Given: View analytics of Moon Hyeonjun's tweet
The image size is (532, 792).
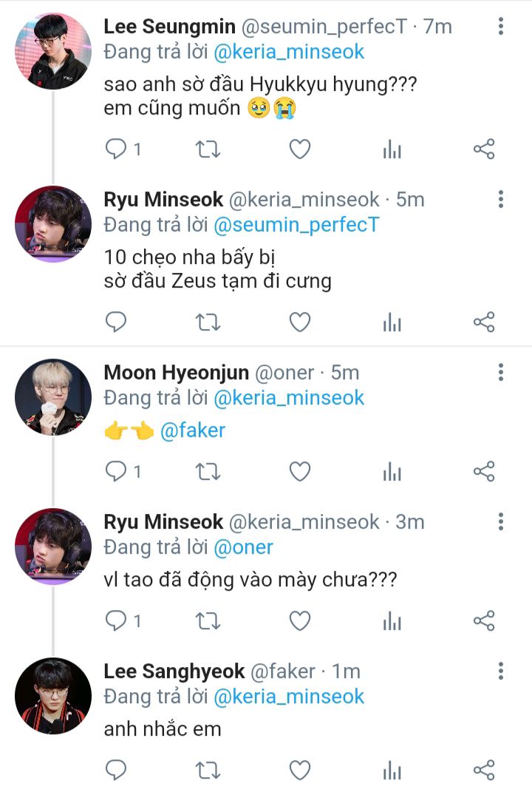Looking at the screenshot, I should click(392, 471).
